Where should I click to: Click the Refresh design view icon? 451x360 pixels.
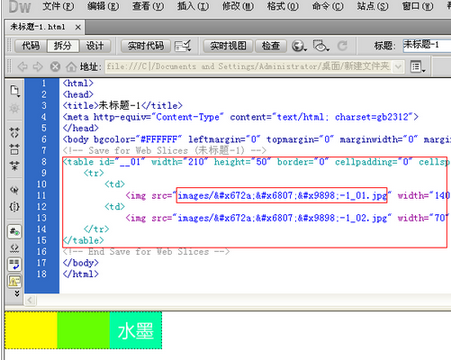pos(342,46)
